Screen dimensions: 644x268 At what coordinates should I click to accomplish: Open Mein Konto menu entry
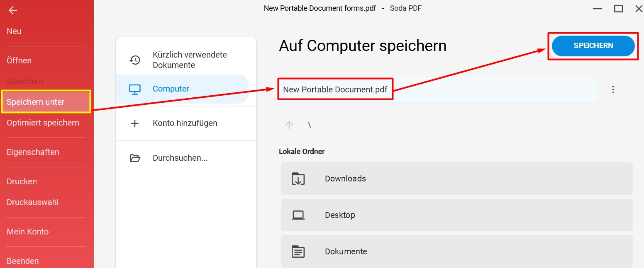click(x=27, y=232)
